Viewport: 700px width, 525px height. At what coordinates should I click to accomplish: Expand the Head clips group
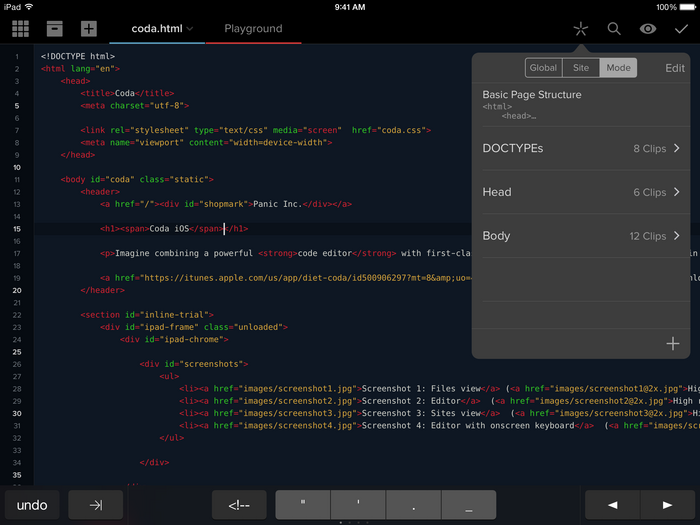581,192
